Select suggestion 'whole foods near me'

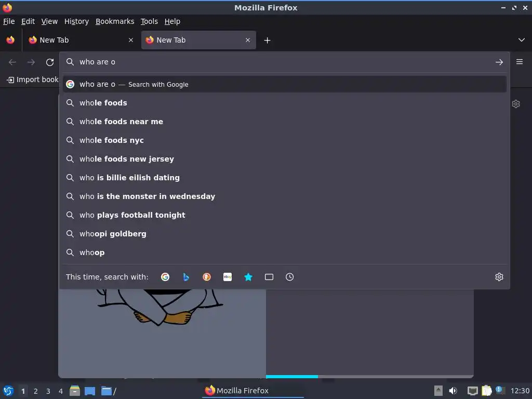[x=285, y=122]
